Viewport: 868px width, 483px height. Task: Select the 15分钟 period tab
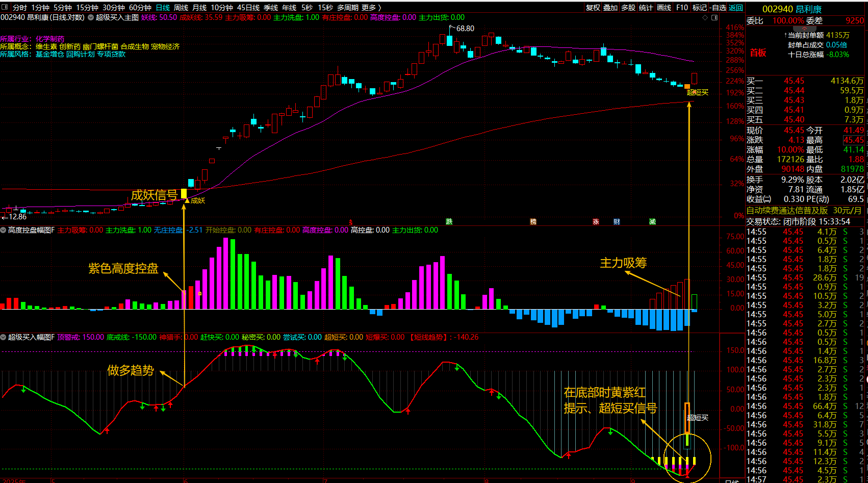click(x=87, y=8)
